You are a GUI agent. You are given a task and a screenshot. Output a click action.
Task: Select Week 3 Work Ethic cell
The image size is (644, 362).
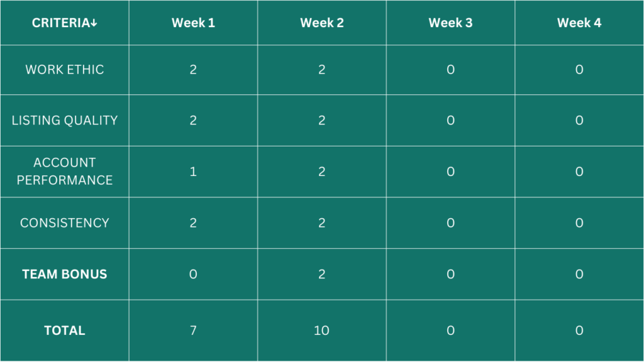[x=450, y=70]
